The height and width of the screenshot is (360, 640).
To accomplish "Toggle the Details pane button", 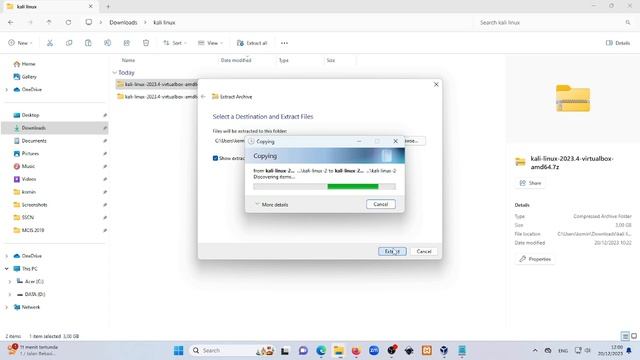I will click(618, 43).
